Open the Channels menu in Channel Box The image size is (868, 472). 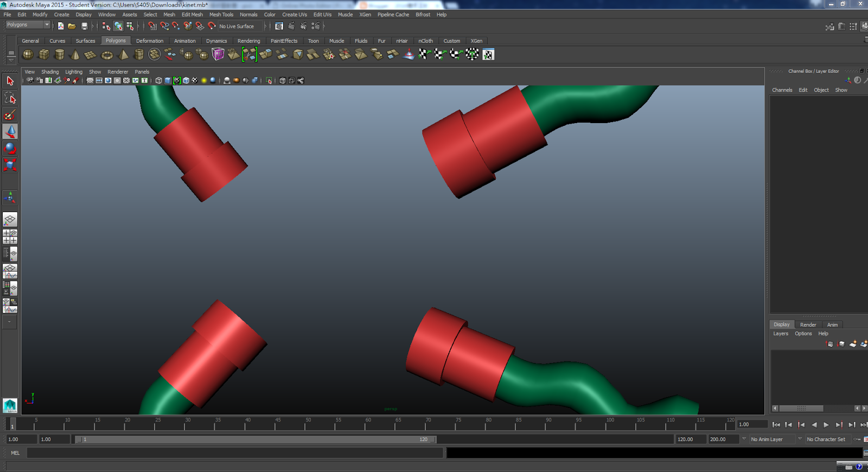point(782,90)
